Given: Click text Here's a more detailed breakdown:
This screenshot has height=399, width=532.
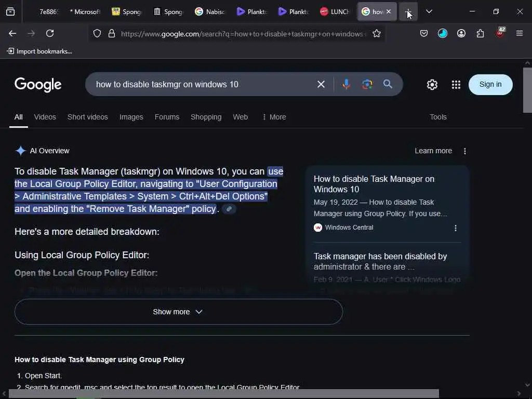Looking at the screenshot, I should click(87, 232).
